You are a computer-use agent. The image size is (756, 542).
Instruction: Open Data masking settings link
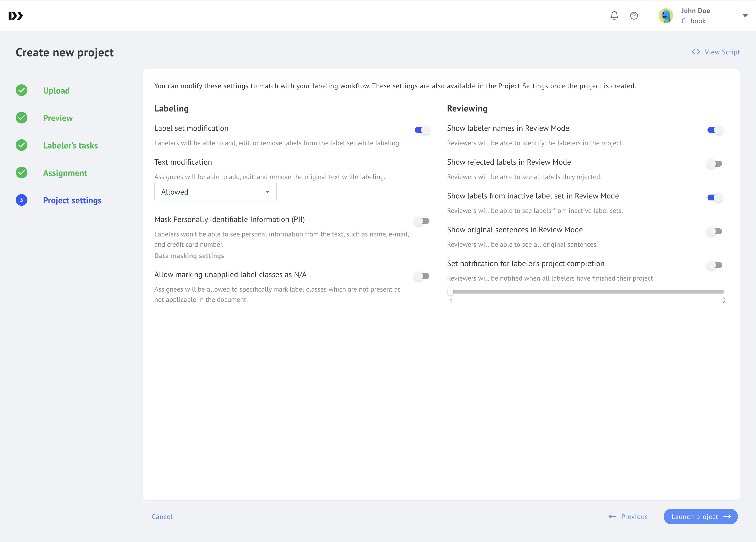(x=189, y=256)
